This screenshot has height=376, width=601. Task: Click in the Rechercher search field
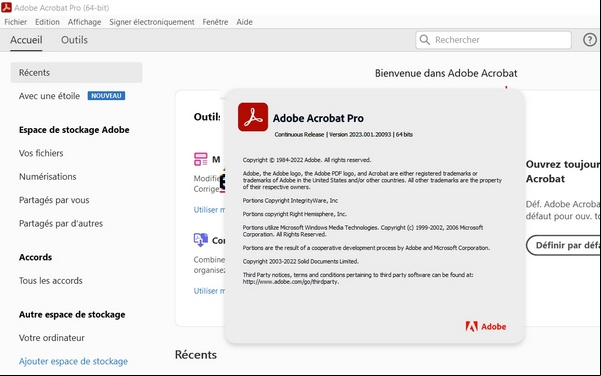click(493, 40)
